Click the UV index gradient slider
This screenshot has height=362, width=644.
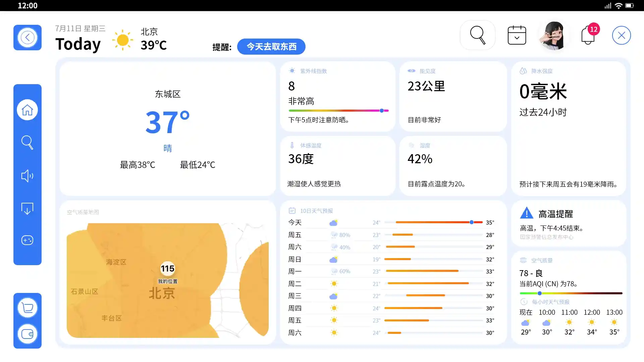(338, 111)
